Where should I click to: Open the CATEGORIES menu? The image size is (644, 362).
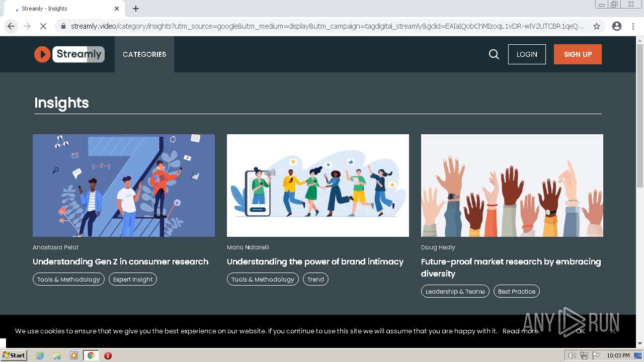pyautogui.click(x=144, y=54)
